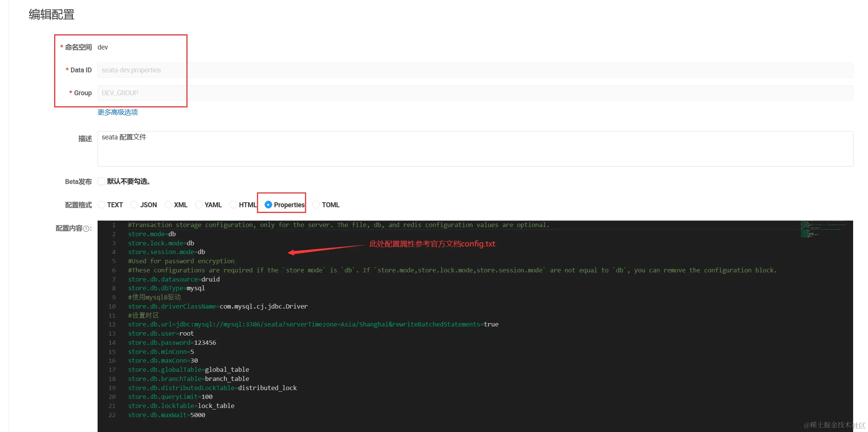This screenshot has height=432, width=868.
Task: Enable the Beta发布 checkbox
Action: click(x=101, y=181)
